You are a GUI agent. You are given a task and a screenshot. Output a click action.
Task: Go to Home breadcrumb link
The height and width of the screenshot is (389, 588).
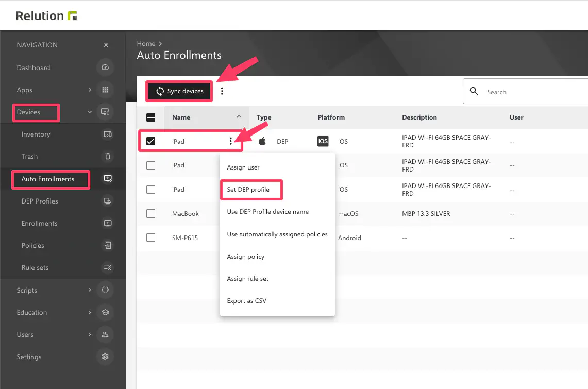coord(146,44)
